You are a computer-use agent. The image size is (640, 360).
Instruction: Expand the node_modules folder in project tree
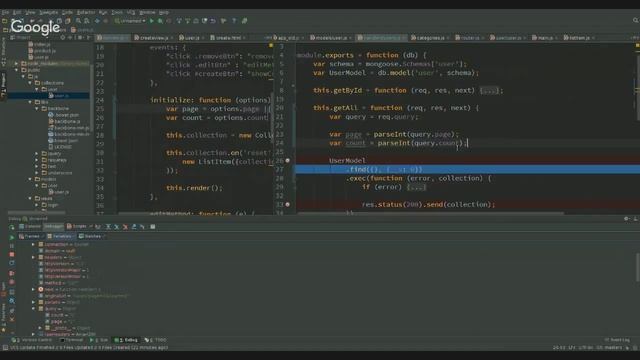coord(16,64)
